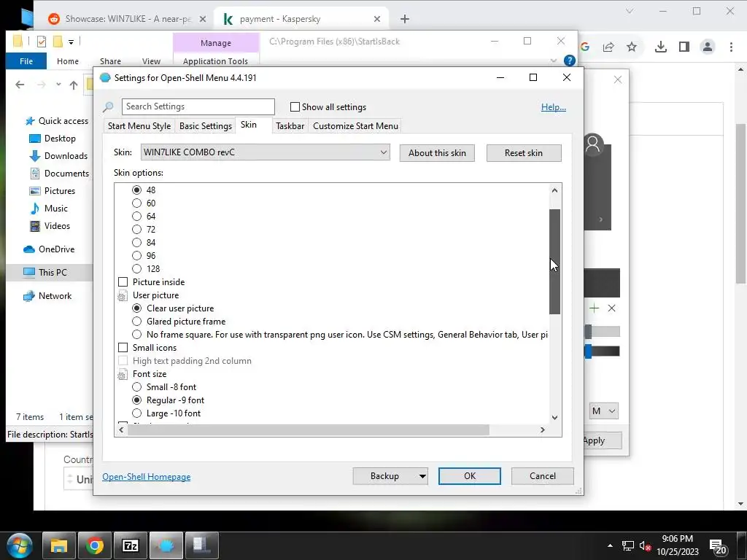This screenshot has width=747, height=560.
Task: Click the scroll up arrow in skin options
Action: pos(554,190)
